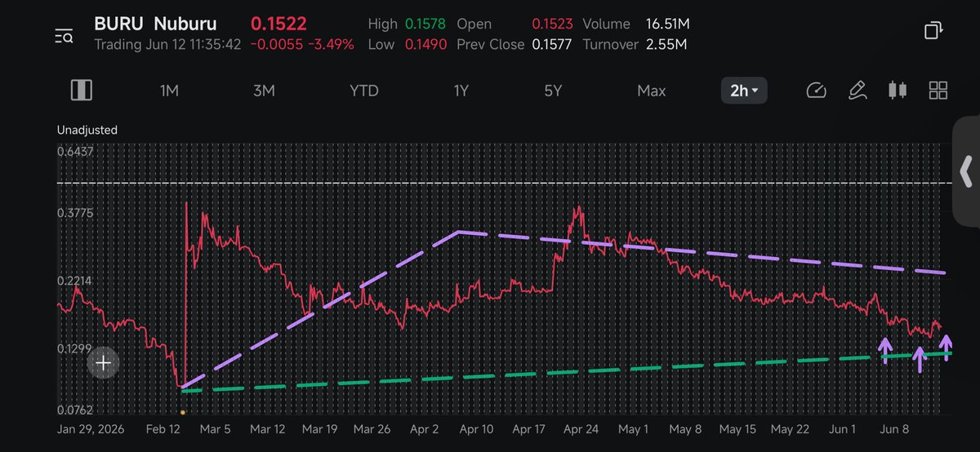The image size is (980, 452).
Task: Tap the current price 0.1522
Action: (278, 24)
